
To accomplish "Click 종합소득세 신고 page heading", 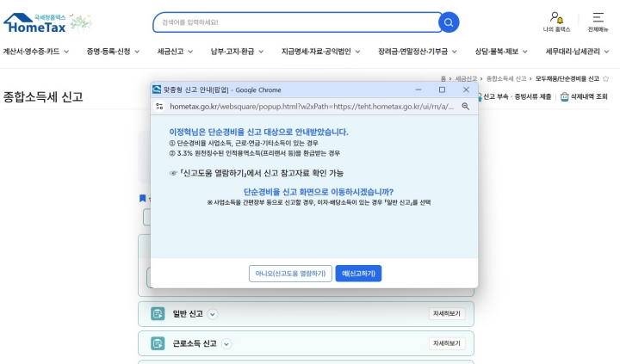I will point(43,97).
